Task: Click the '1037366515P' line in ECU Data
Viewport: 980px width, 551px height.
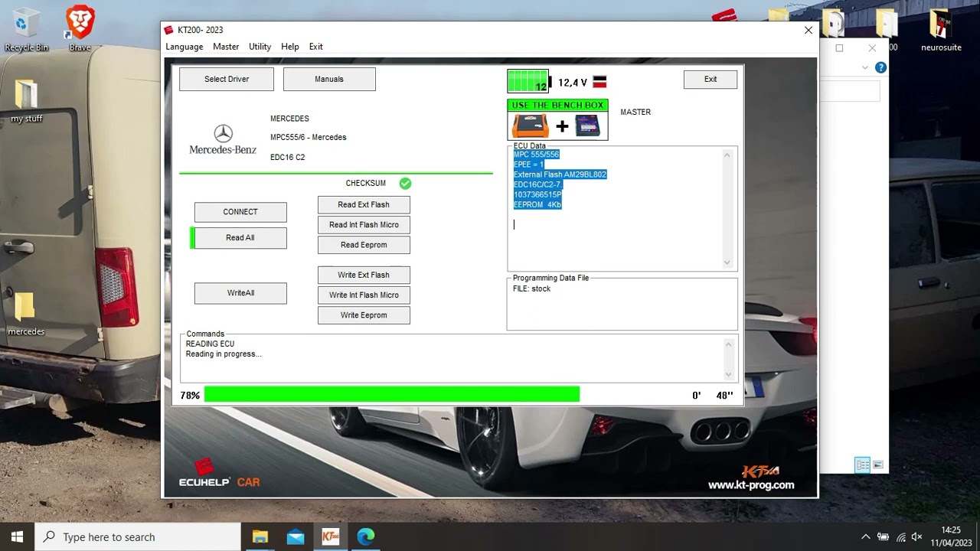Action: 537,195
